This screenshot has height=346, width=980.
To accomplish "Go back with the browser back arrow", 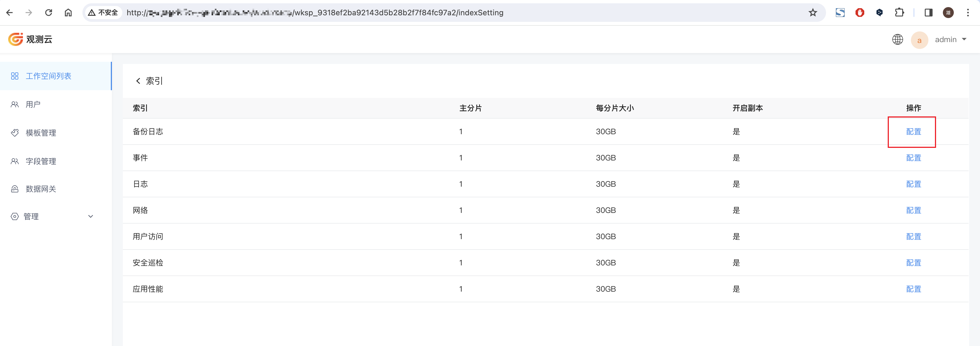I will [10, 13].
